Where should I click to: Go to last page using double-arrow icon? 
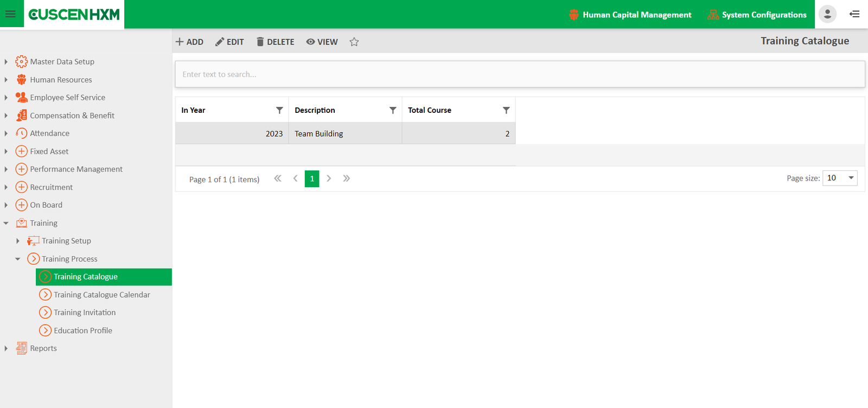pyautogui.click(x=347, y=178)
